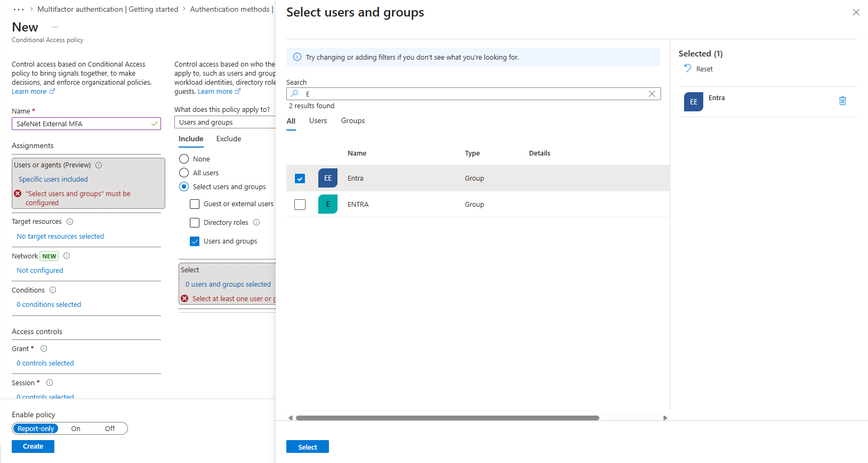Viewport: 868px width, 463px height.
Task: Sort by the Name column header
Action: (357, 153)
